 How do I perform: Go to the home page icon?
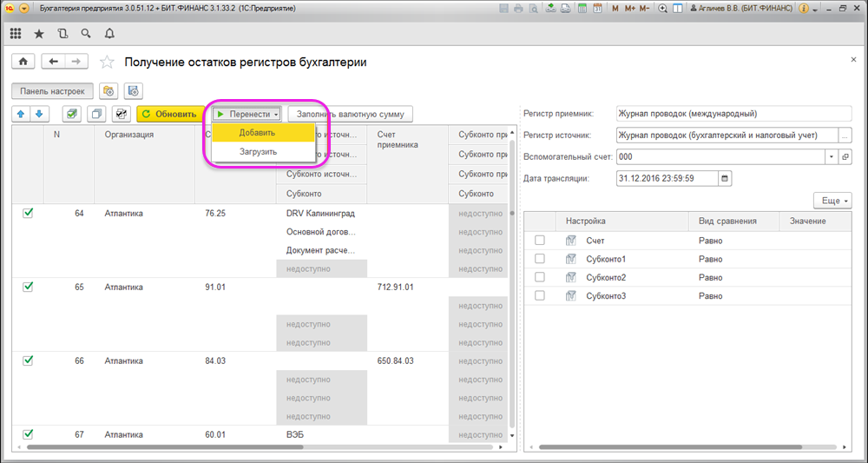pos(23,62)
